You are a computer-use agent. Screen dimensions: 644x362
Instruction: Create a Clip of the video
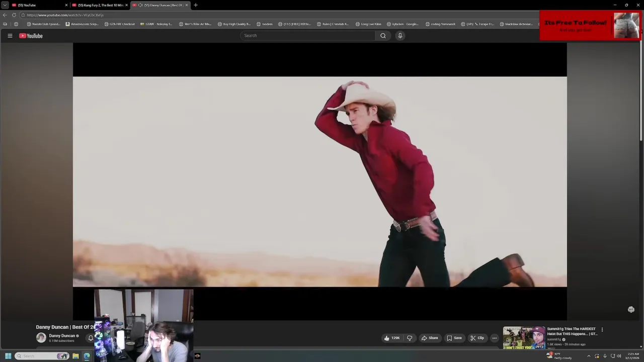(x=477, y=338)
